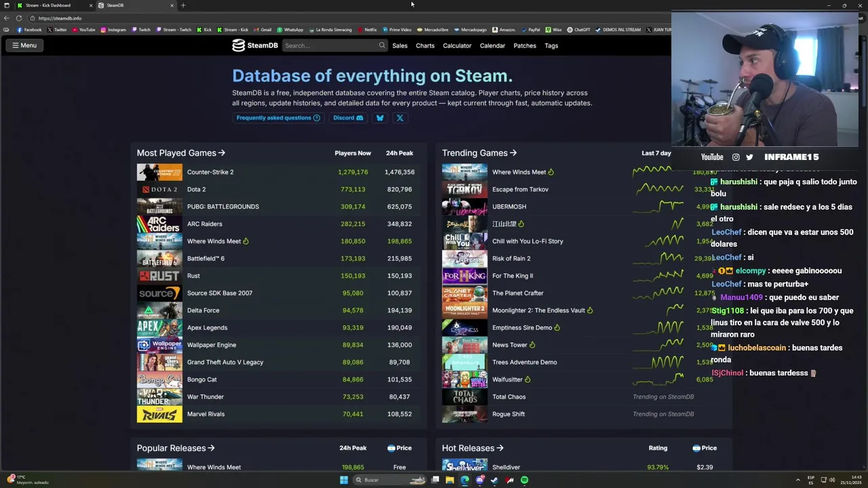
Task: Open the Calculator page
Action: click(457, 45)
